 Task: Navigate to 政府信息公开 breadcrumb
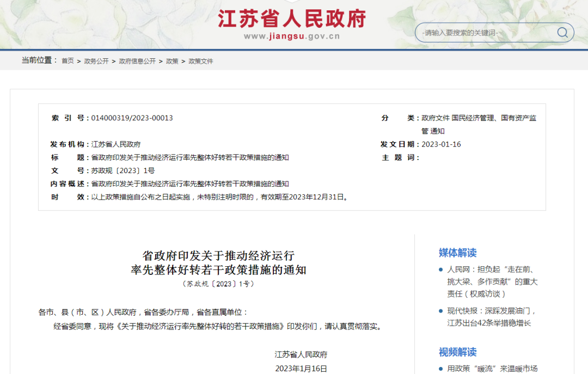(x=137, y=61)
